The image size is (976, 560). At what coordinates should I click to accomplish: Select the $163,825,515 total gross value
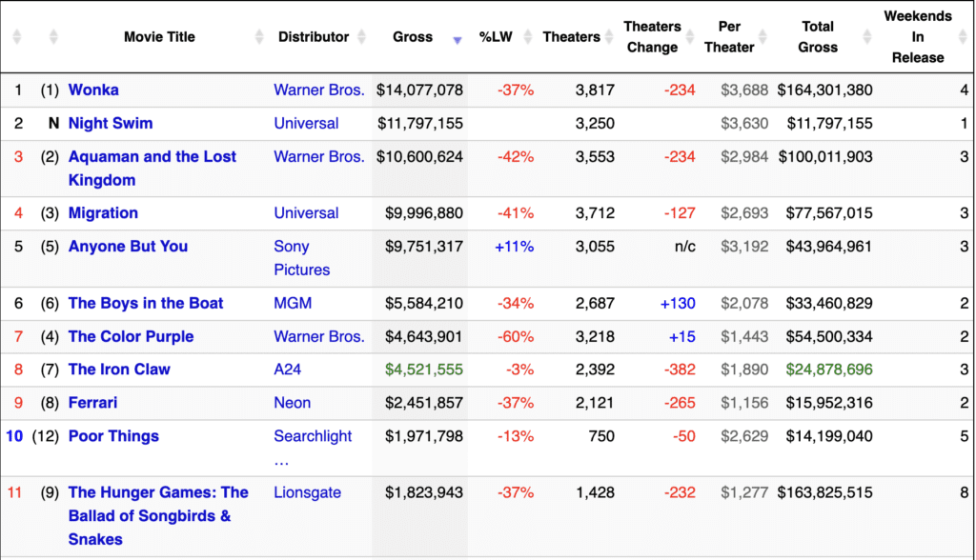point(824,492)
